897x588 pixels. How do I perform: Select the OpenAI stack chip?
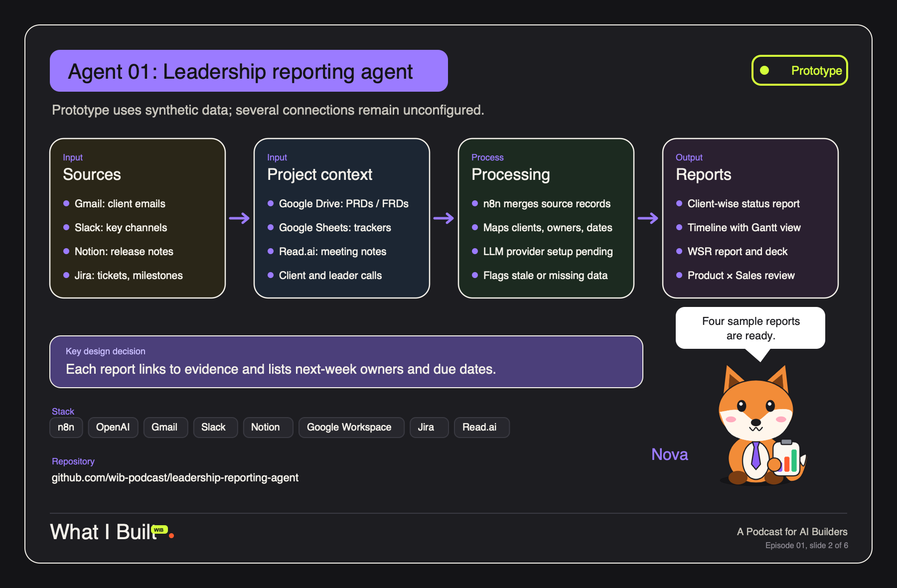[113, 427]
